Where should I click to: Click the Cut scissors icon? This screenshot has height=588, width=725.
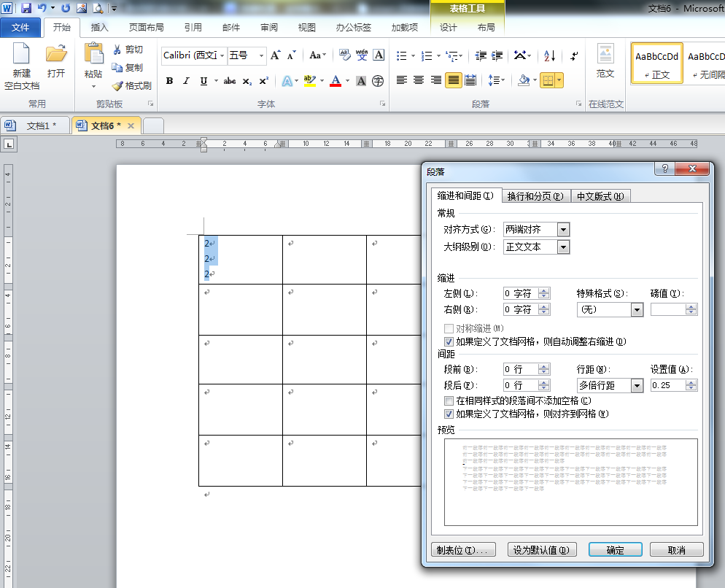pos(117,50)
